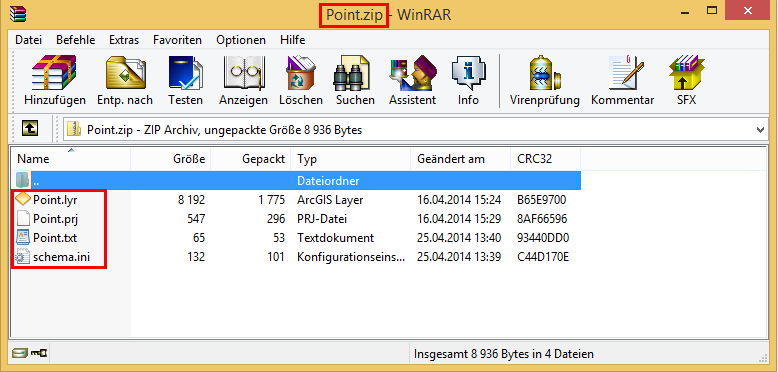Click the CRC32 value 8AF66596
778x372 pixels.
click(542, 219)
